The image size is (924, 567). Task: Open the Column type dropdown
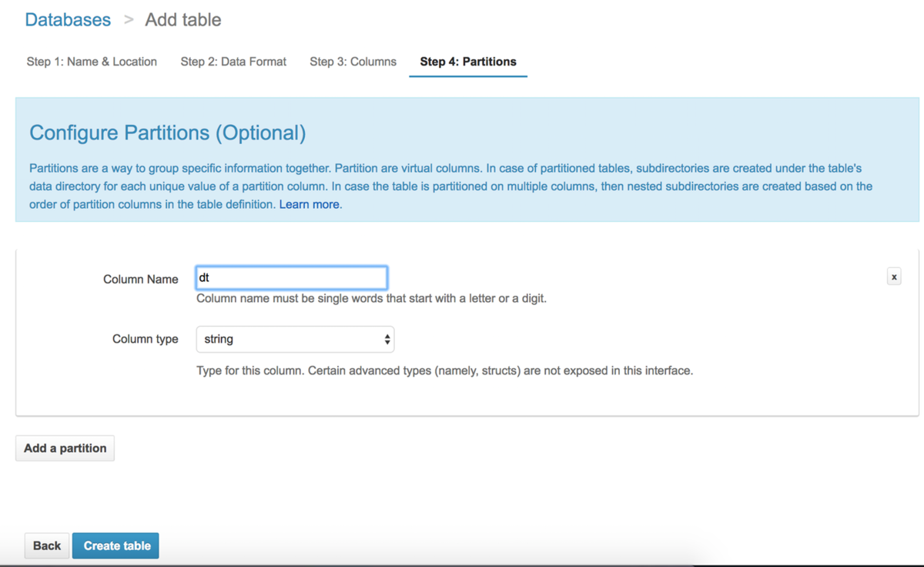pos(296,339)
